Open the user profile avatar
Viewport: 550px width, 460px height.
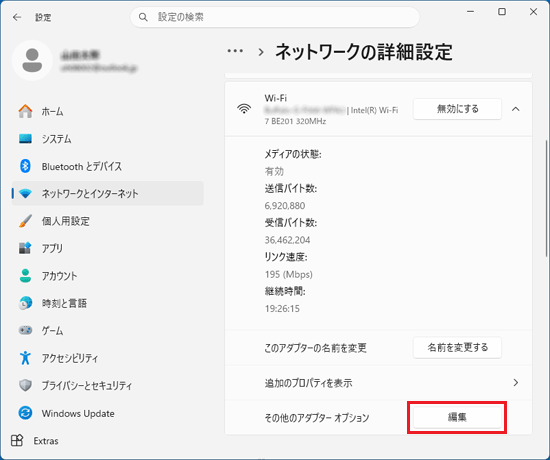(32, 60)
